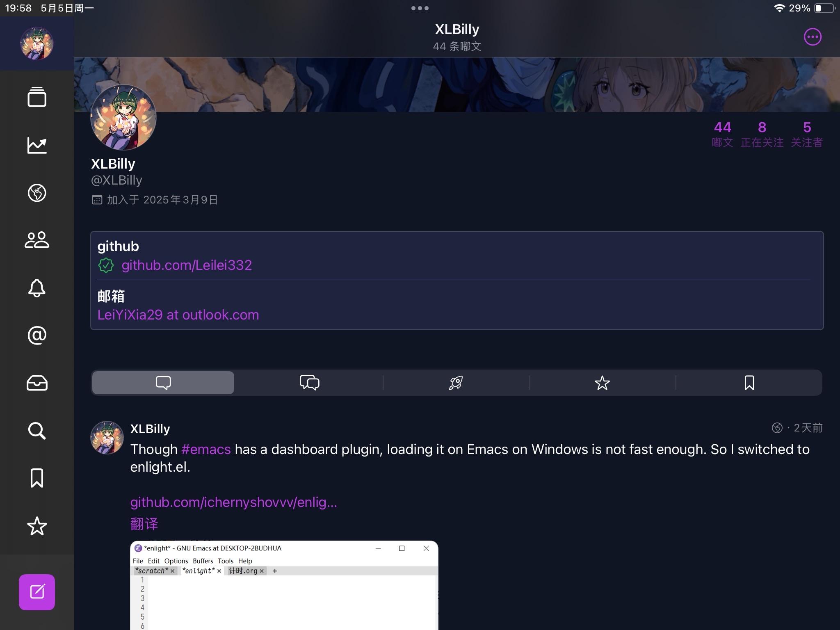Viewport: 840px width, 630px height.
Task: Open favorites star icon in left sidebar
Action: (37, 526)
